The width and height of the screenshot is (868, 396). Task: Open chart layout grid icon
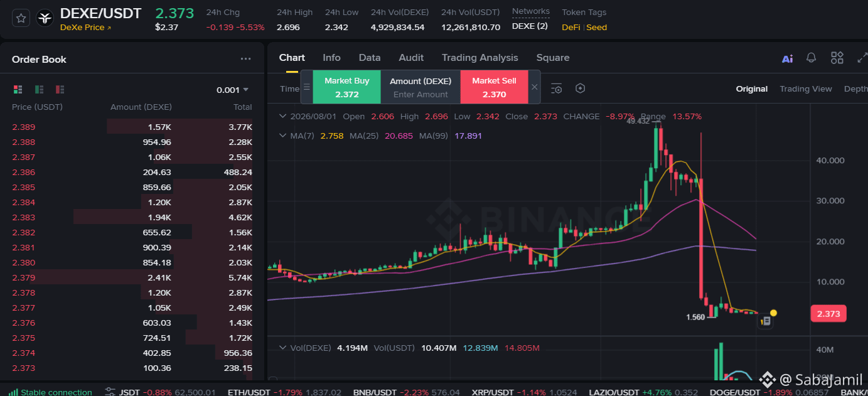(837, 58)
